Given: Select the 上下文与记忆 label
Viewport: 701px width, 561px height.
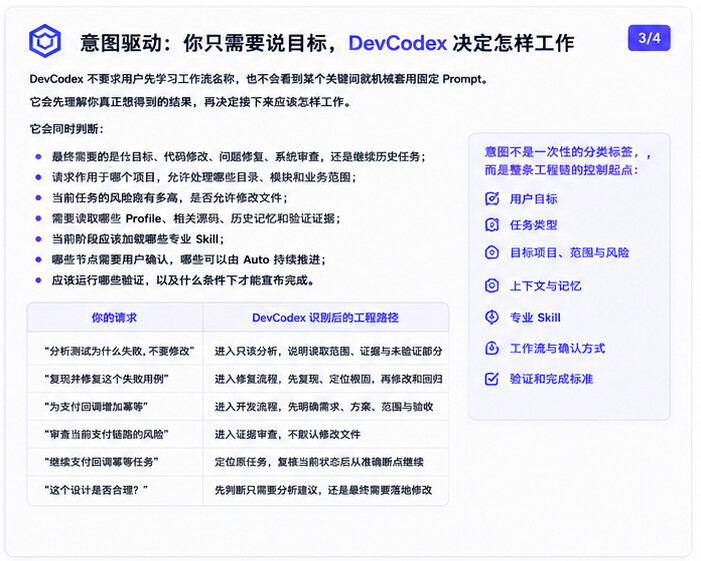Looking at the screenshot, I should [x=545, y=286].
